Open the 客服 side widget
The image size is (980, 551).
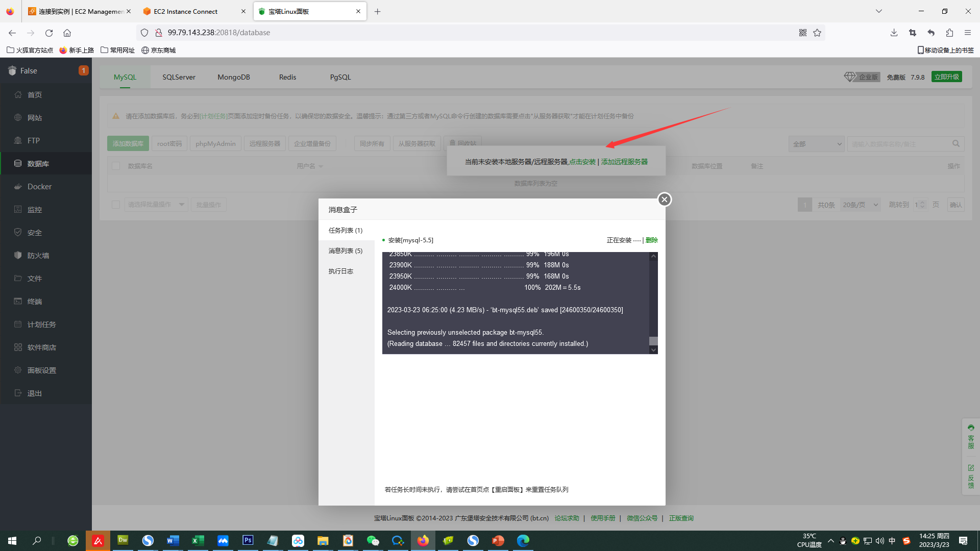pos(971,437)
